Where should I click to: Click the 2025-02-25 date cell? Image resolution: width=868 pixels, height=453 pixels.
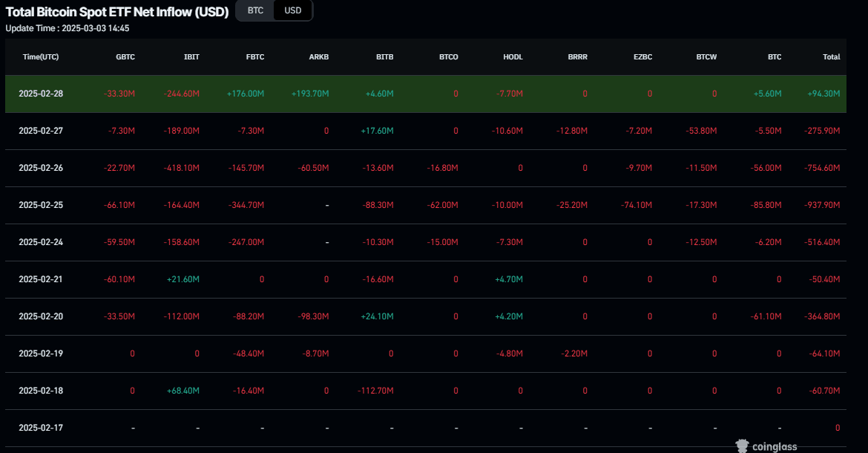pyautogui.click(x=41, y=205)
